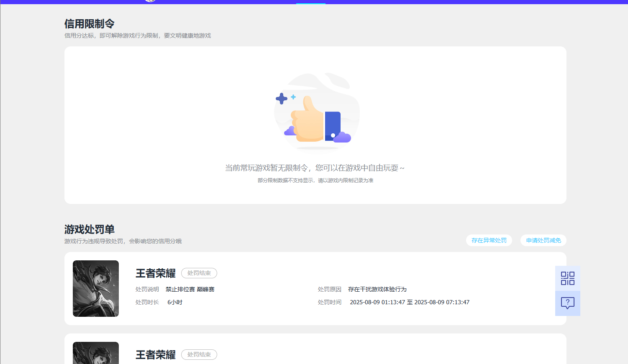This screenshot has width=628, height=364.
Task: Click the 信用限制令 section heading
Action: point(88,23)
